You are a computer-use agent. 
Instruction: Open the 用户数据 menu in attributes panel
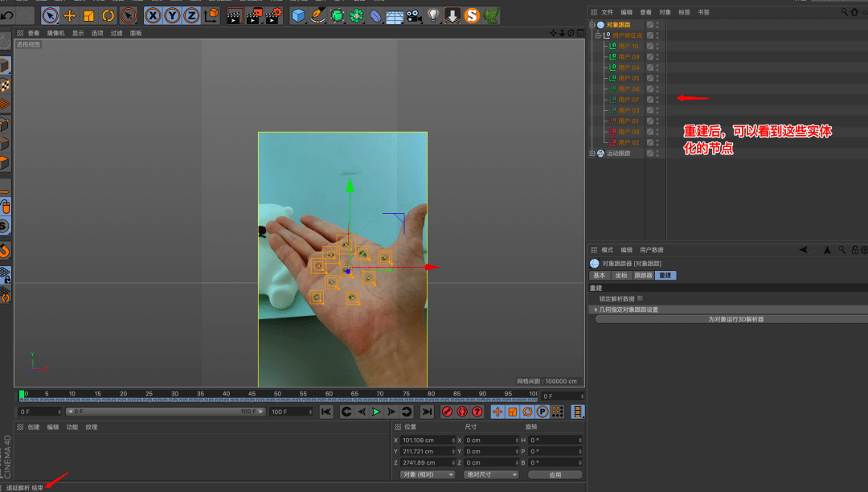(x=652, y=250)
